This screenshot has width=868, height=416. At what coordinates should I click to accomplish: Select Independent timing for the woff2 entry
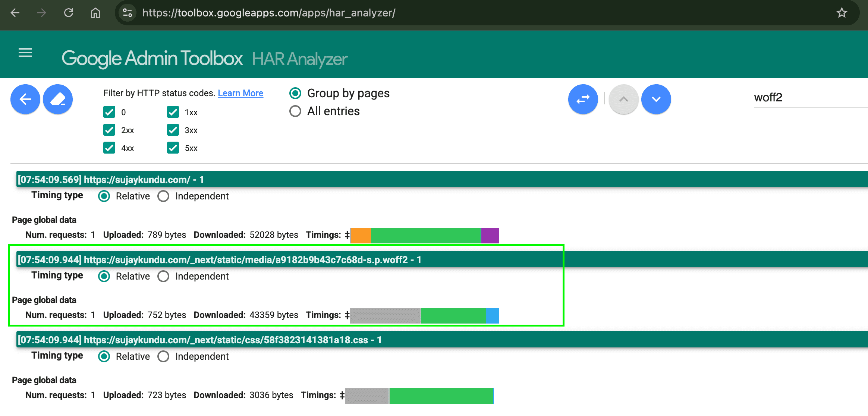tap(163, 276)
